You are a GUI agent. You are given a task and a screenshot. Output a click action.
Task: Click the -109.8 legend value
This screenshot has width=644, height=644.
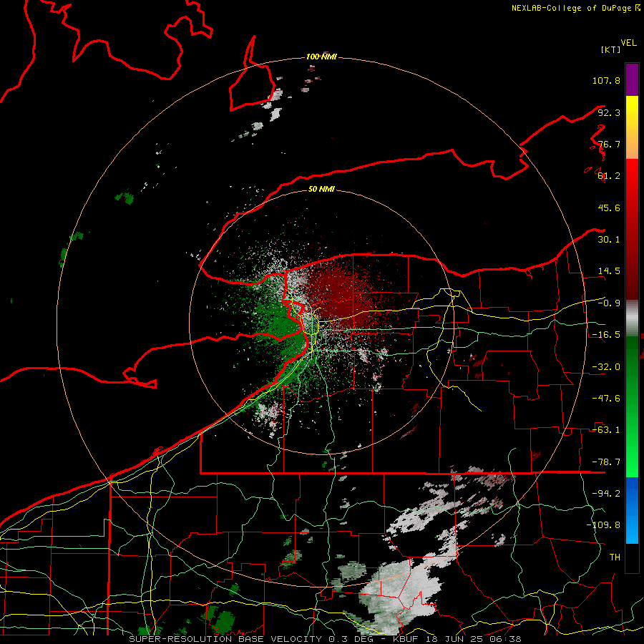click(603, 525)
